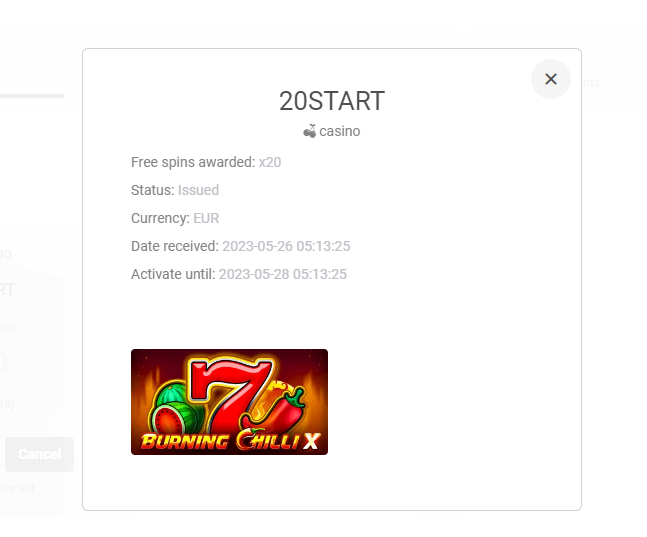Image resolution: width=647 pixels, height=537 pixels.
Task: Click the watermelon in game image
Action: [175, 411]
